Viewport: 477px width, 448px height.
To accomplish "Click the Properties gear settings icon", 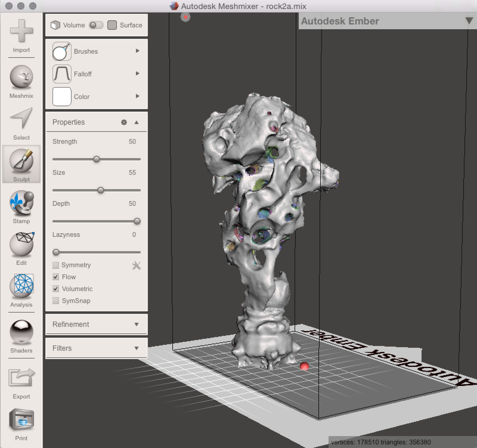I will (124, 122).
